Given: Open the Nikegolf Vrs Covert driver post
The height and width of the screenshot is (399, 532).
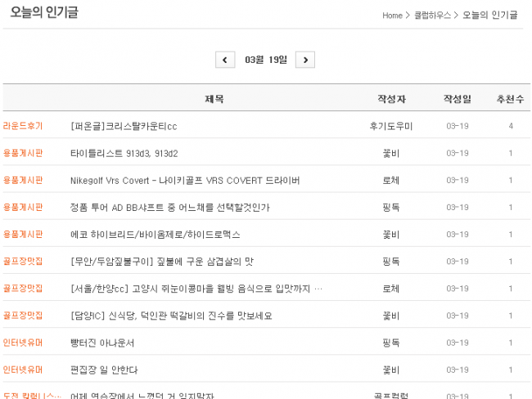Looking at the screenshot, I should (x=185, y=180).
